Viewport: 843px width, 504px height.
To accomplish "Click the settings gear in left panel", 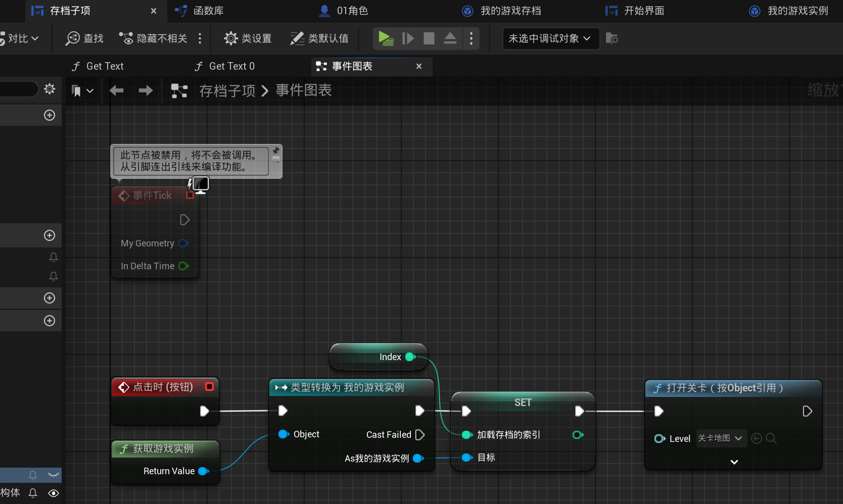I will point(50,89).
